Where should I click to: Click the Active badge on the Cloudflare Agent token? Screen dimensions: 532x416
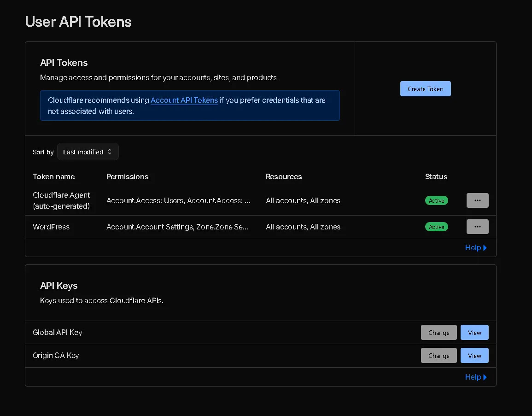click(436, 200)
